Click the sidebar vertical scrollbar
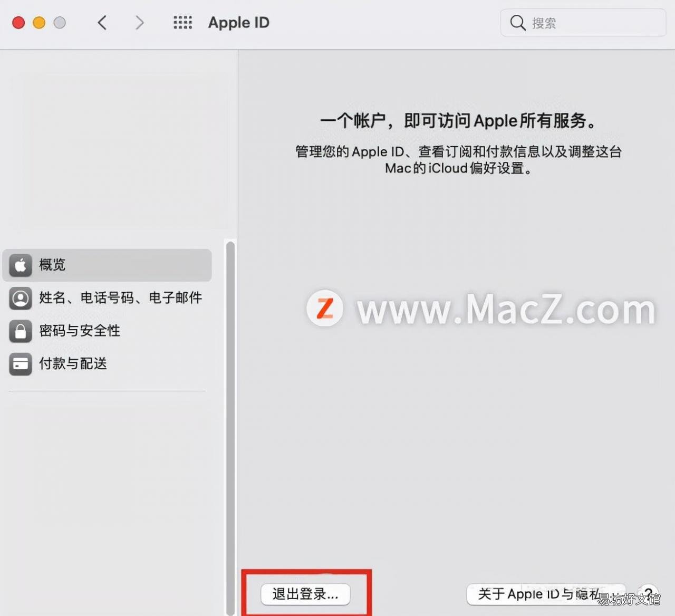The width and height of the screenshot is (675, 616). pyautogui.click(x=230, y=427)
